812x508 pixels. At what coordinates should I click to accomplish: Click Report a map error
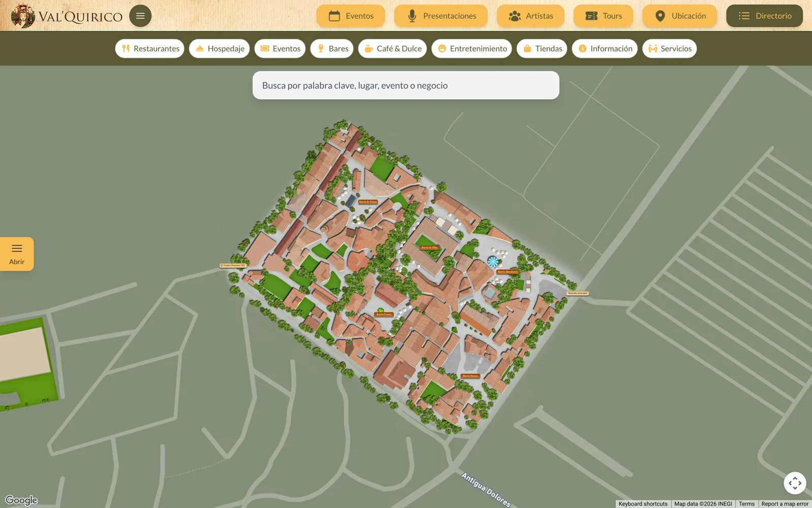pos(785,504)
